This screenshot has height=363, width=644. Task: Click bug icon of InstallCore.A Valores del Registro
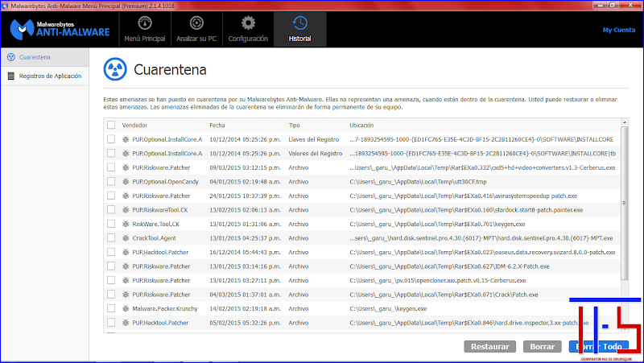click(126, 153)
